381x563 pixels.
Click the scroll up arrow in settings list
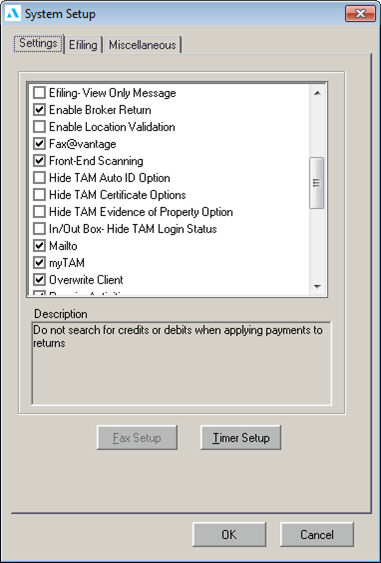pos(317,93)
